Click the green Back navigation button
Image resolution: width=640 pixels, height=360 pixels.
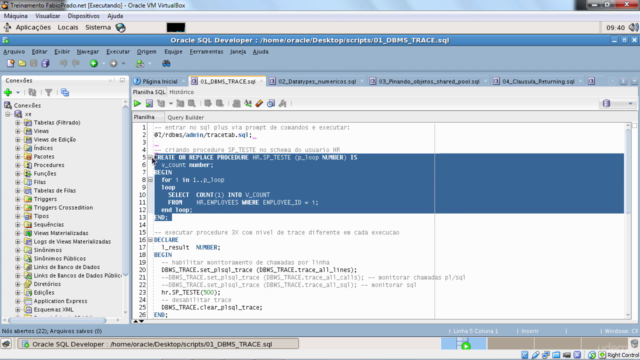point(94,63)
